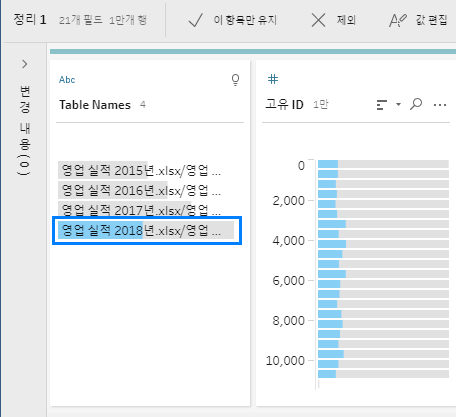The image size is (456, 417).
Task: Click the Edit Value pencil icon
Action: pyautogui.click(x=398, y=20)
